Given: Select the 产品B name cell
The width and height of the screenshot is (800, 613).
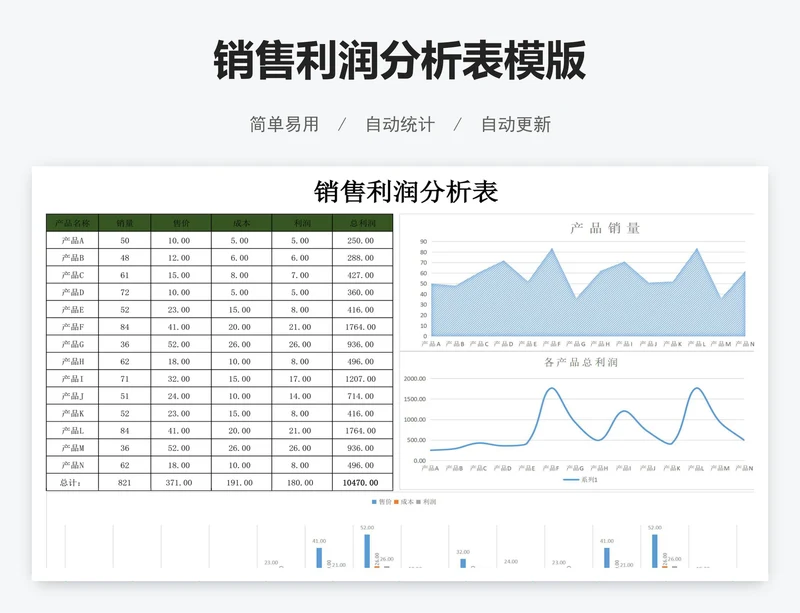Looking at the screenshot, I should pyautogui.click(x=72, y=258).
